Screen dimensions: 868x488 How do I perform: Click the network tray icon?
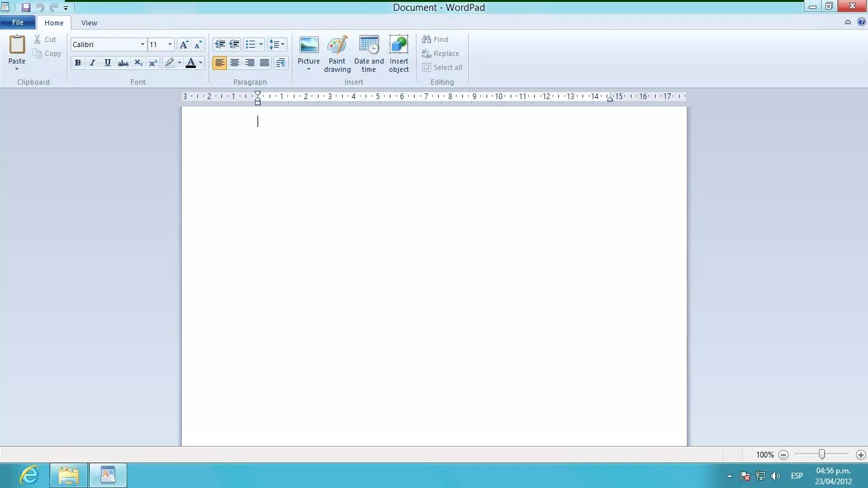click(760, 476)
